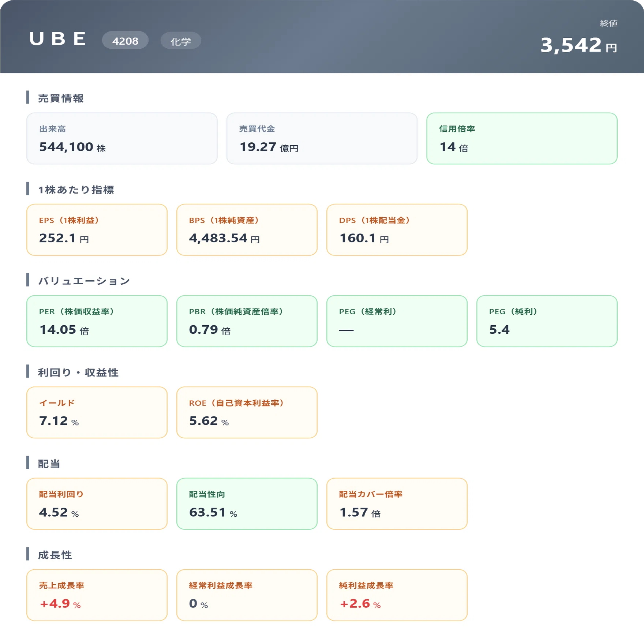Select the volume value 544,100 株
Screen dimensions: 644x644
[x=72, y=147]
